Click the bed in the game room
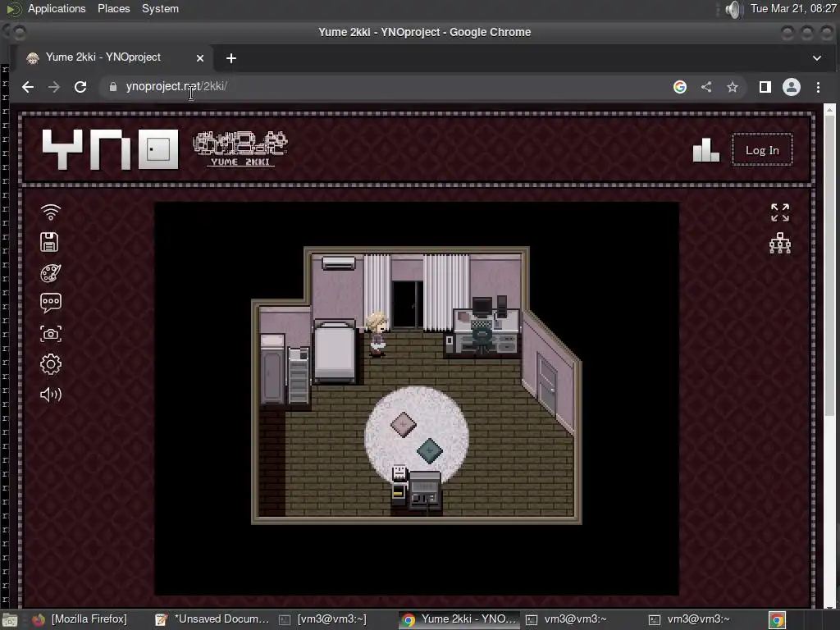840x630 pixels. pos(335,351)
